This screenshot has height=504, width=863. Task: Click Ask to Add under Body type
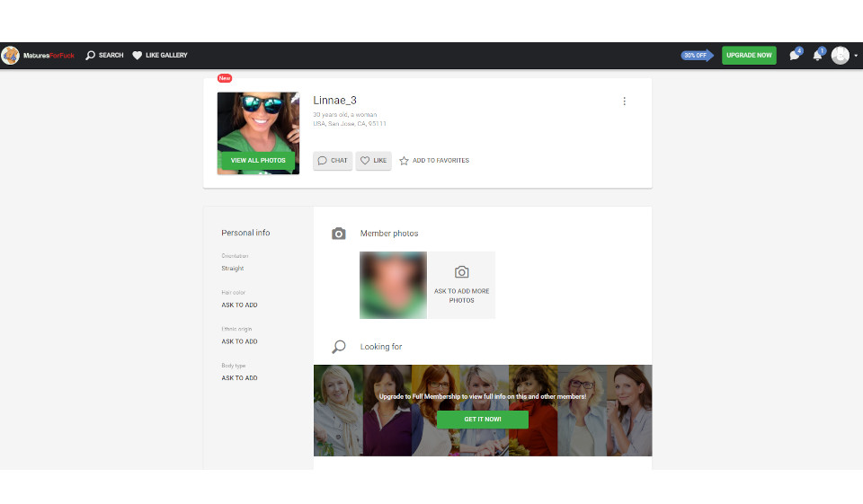[x=239, y=378]
